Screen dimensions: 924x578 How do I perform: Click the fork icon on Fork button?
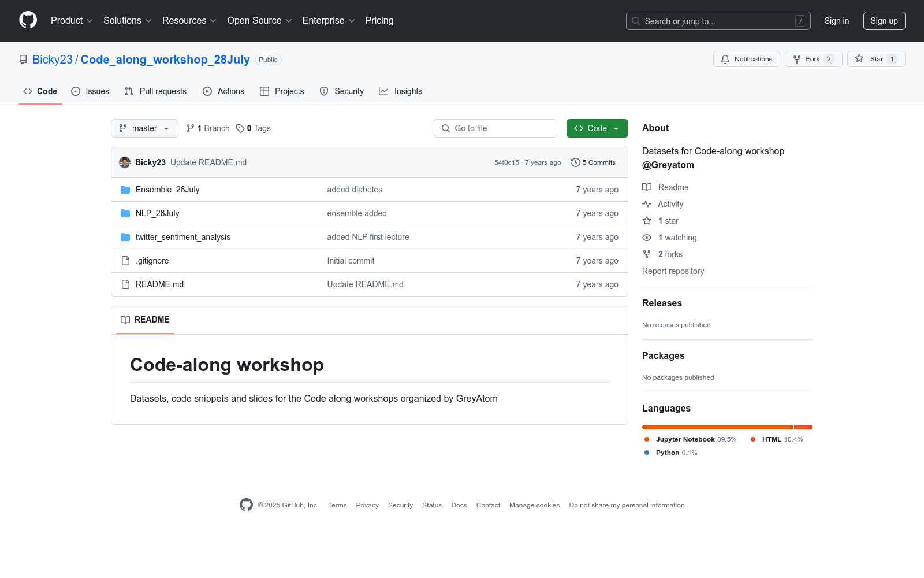[x=797, y=59]
